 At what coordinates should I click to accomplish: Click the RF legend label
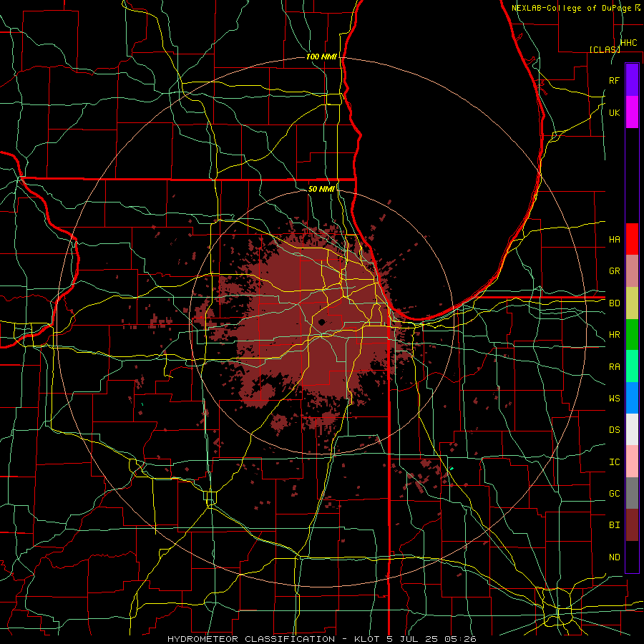[x=614, y=80]
